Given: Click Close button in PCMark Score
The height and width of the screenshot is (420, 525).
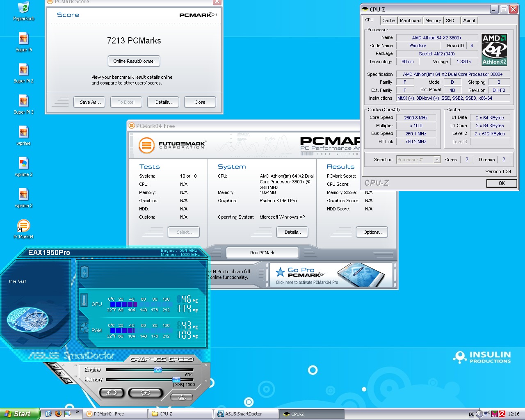Looking at the screenshot, I should (x=200, y=102).
